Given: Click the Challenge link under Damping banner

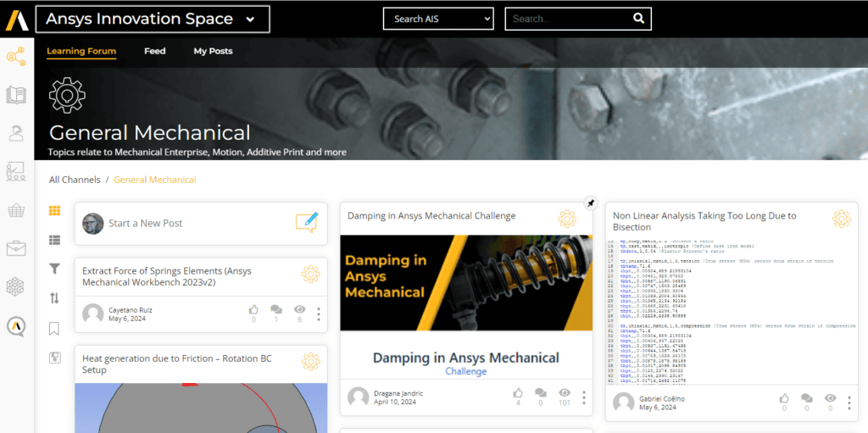Looking at the screenshot, I should (466, 371).
